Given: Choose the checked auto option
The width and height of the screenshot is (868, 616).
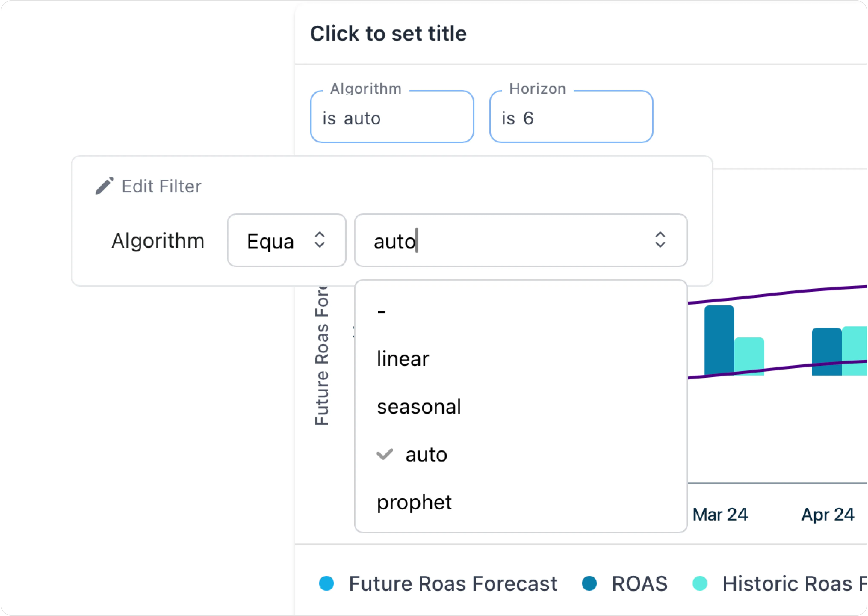Looking at the screenshot, I should pyautogui.click(x=426, y=454).
